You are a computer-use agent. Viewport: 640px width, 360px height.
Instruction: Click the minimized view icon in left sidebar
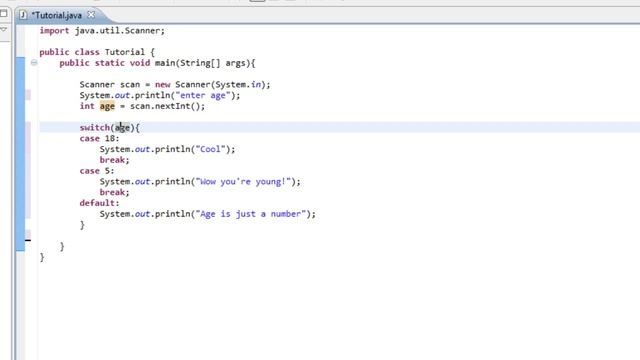coord(4,13)
